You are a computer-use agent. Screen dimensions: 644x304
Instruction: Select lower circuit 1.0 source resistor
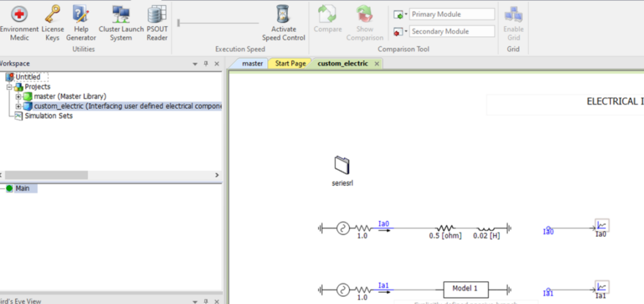click(x=362, y=290)
